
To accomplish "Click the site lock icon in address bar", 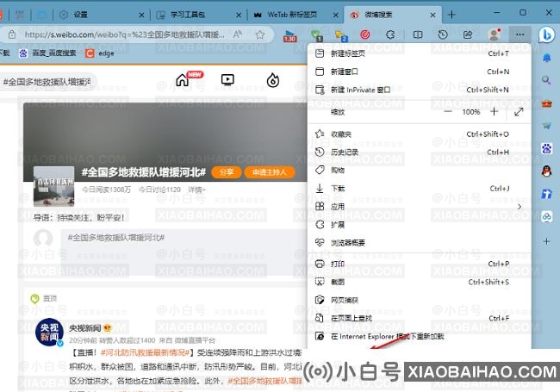I will pyautogui.click(x=12, y=34).
